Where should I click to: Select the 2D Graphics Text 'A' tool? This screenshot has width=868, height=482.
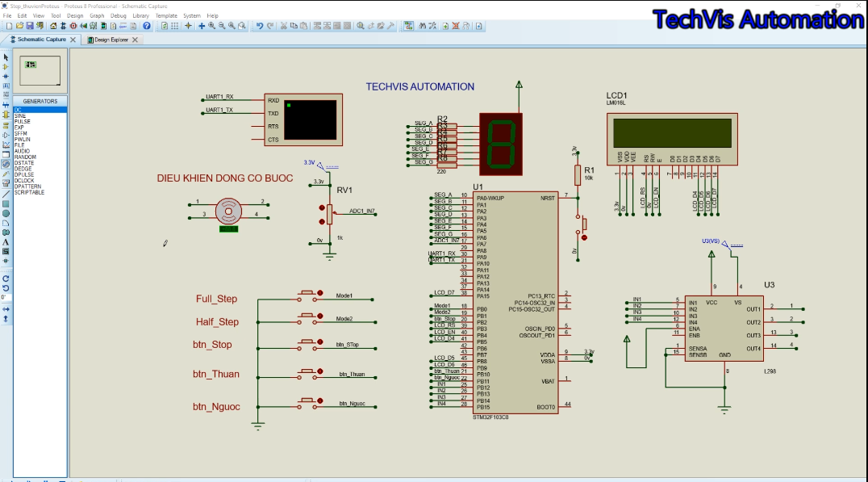[x=6, y=242]
